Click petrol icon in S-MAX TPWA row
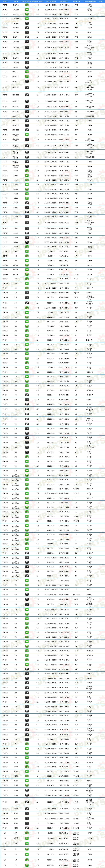The width and height of the screenshot is (105, 868). pos(27,189)
